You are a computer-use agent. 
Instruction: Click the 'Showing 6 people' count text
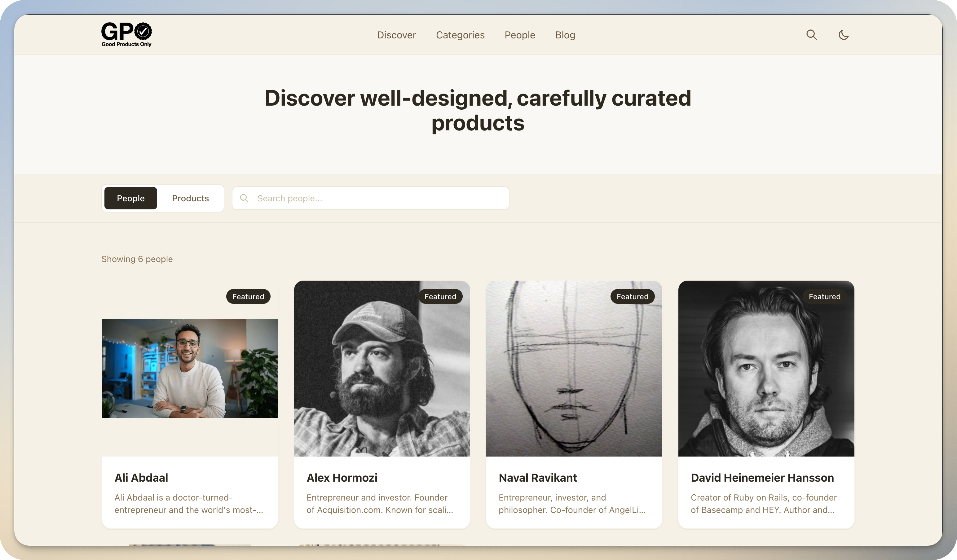click(x=137, y=259)
